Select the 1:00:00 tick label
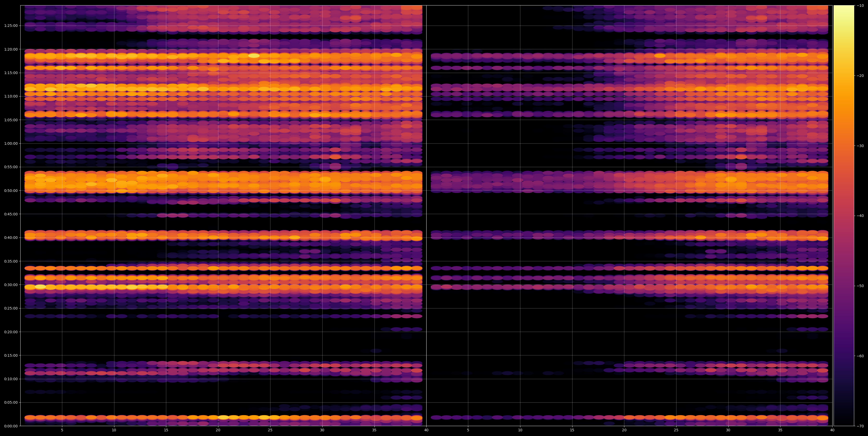868x436 pixels. pyautogui.click(x=11, y=143)
